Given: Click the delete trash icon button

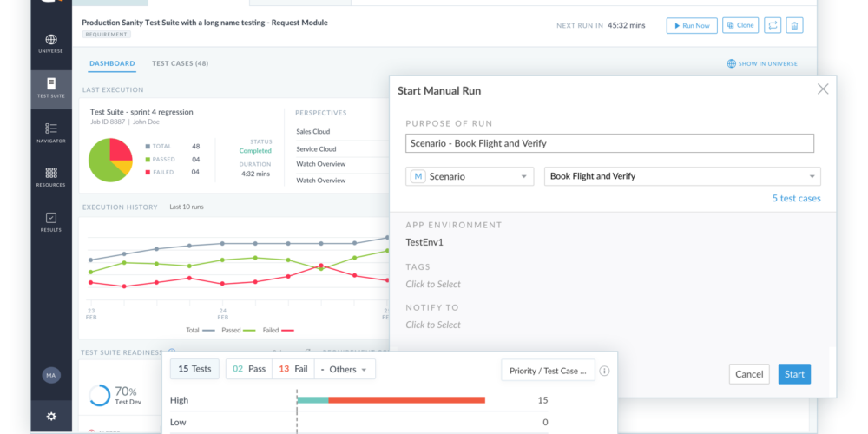Looking at the screenshot, I should pyautogui.click(x=793, y=26).
